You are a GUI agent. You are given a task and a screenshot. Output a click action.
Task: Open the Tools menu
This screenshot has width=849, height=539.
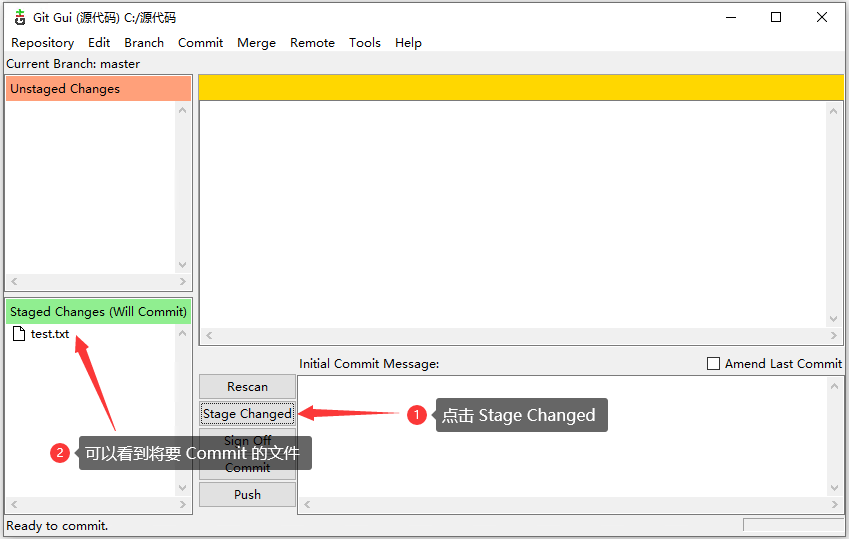point(365,43)
